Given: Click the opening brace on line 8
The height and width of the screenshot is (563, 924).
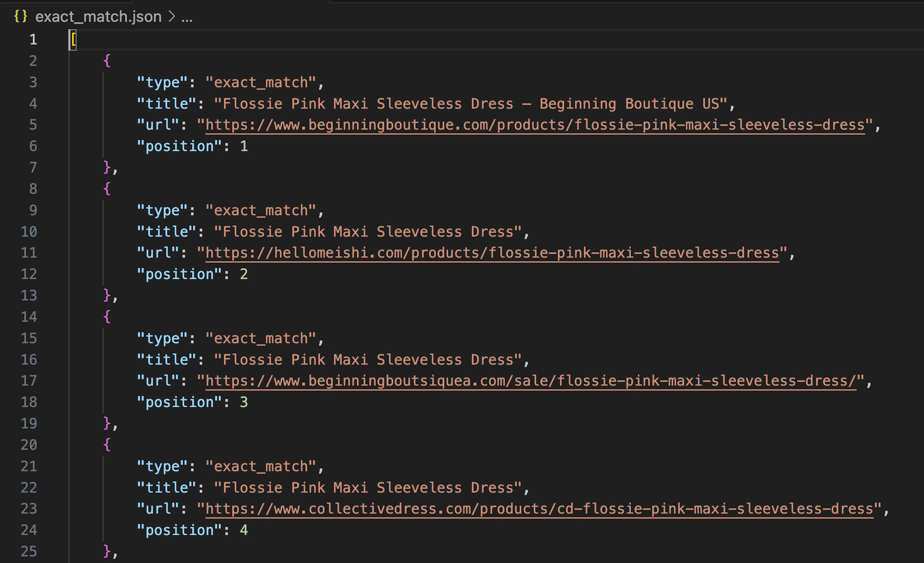Looking at the screenshot, I should (x=107, y=189).
